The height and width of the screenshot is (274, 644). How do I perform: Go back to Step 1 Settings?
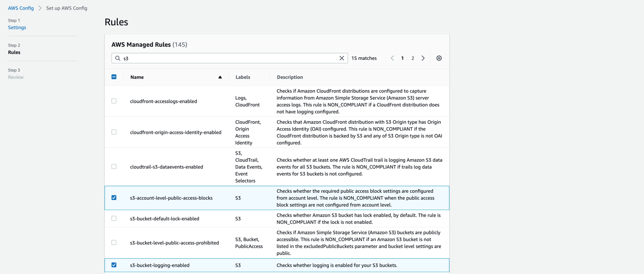point(17,27)
